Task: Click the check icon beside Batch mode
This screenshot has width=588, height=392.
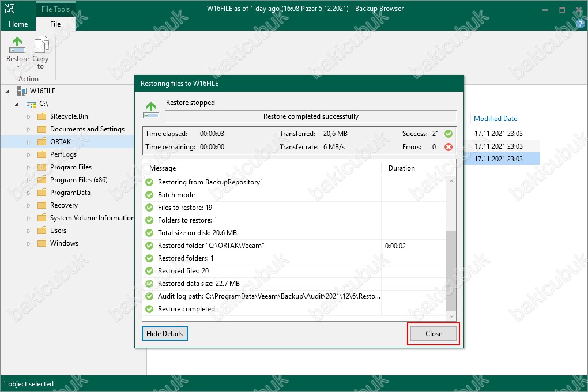Action: 149,195
